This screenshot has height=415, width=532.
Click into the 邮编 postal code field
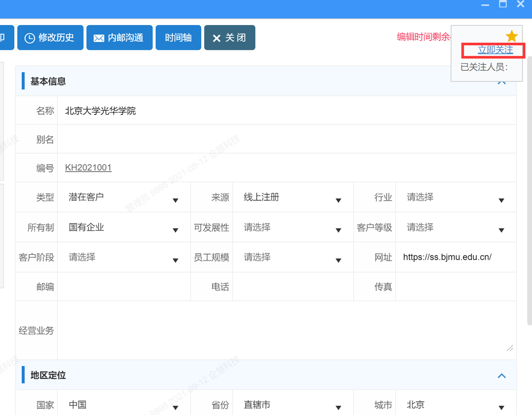click(124, 287)
